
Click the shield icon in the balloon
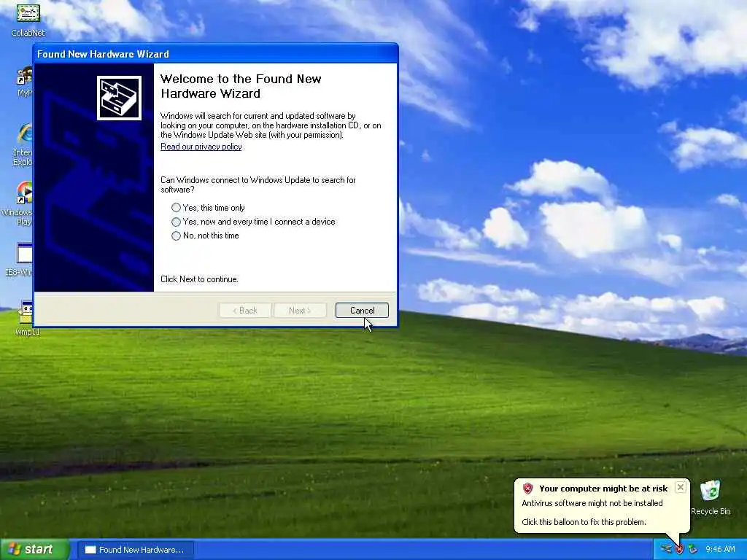pos(527,489)
